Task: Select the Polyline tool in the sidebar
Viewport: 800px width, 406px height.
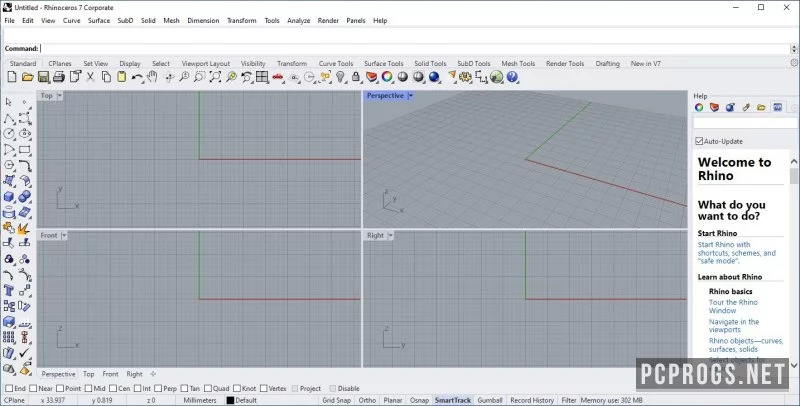Action: tap(9, 118)
